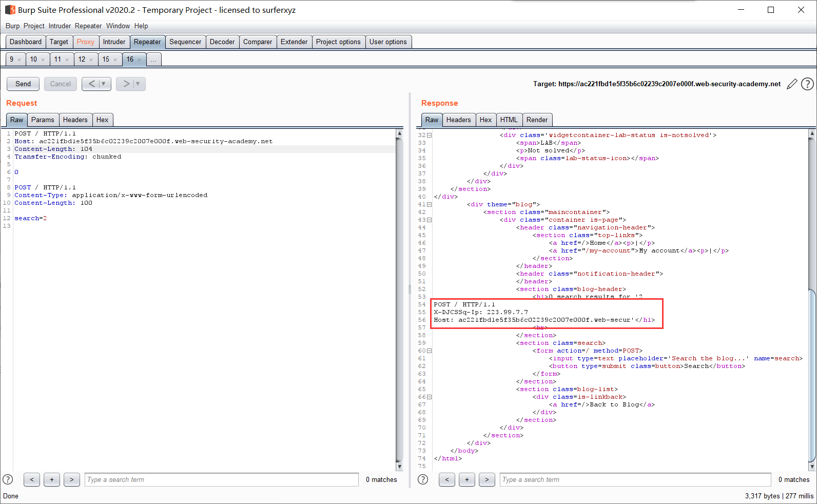Collapse line 41 div fold marker
The width and height of the screenshot is (817, 504).
point(430,204)
